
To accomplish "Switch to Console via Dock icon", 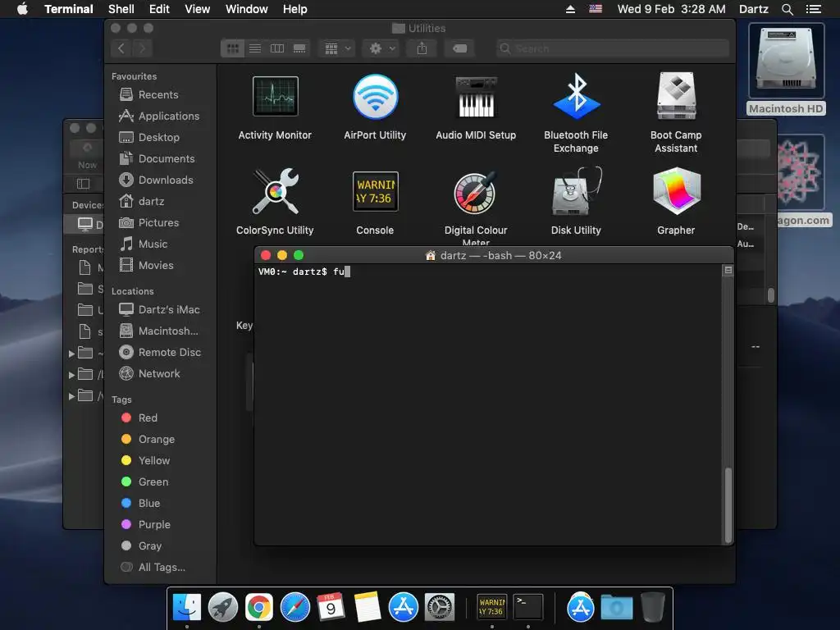I will (491, 608).
